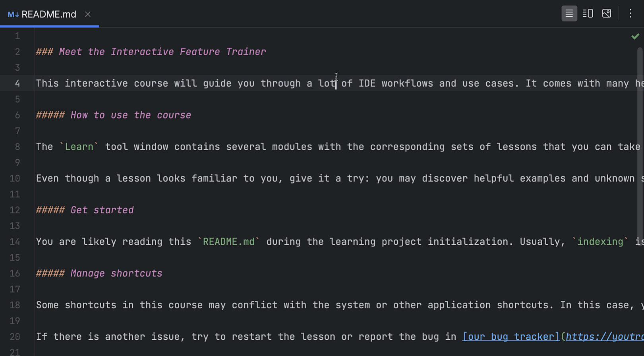Click the 'Manage shortcuts' heading
The image size is (644, 356).
116,273
